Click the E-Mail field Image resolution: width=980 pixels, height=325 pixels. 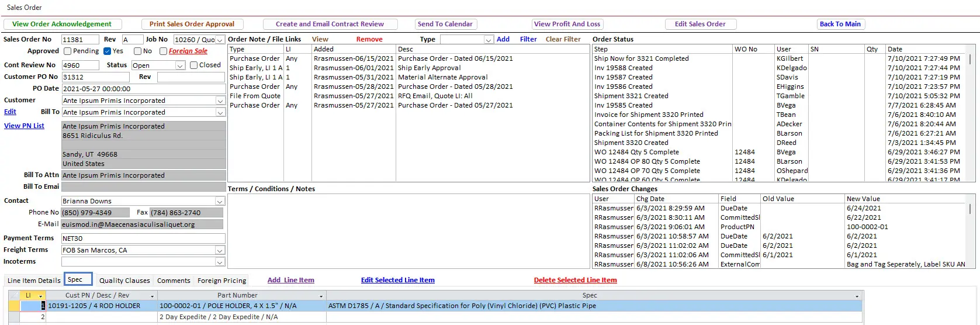pos(142,224)
